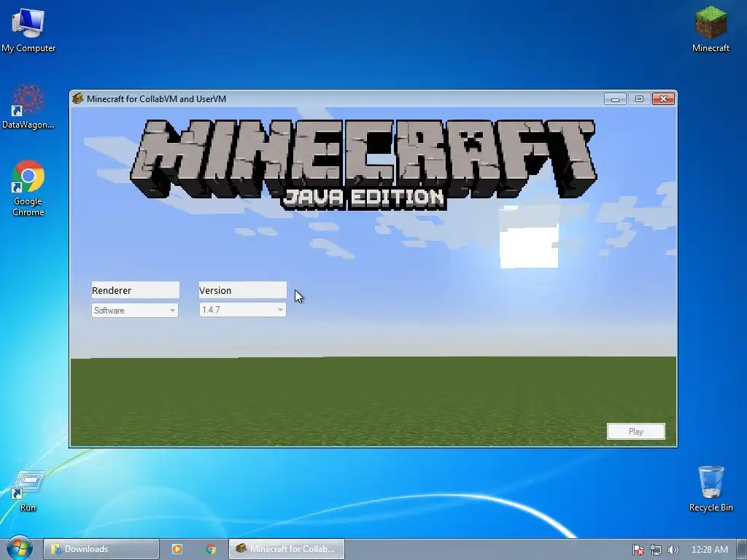
Task: Close the Minecraft launcher window
Action: point(663,98)
